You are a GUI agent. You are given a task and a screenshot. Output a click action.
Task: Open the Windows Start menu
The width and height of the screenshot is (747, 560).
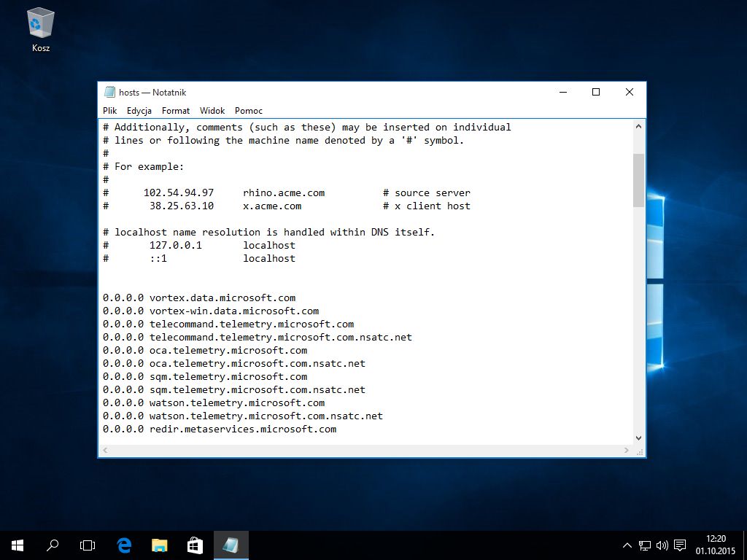[18, 545]
